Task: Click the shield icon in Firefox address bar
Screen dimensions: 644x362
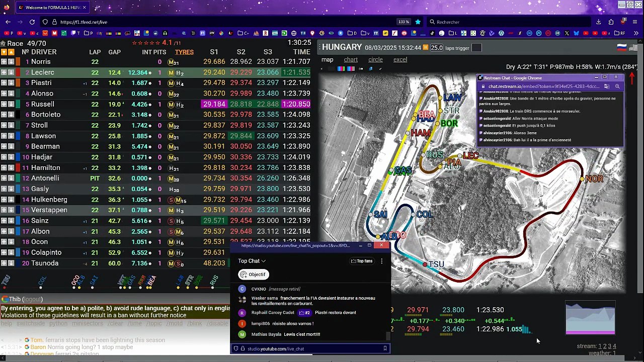Action: [x=45, y=22]
